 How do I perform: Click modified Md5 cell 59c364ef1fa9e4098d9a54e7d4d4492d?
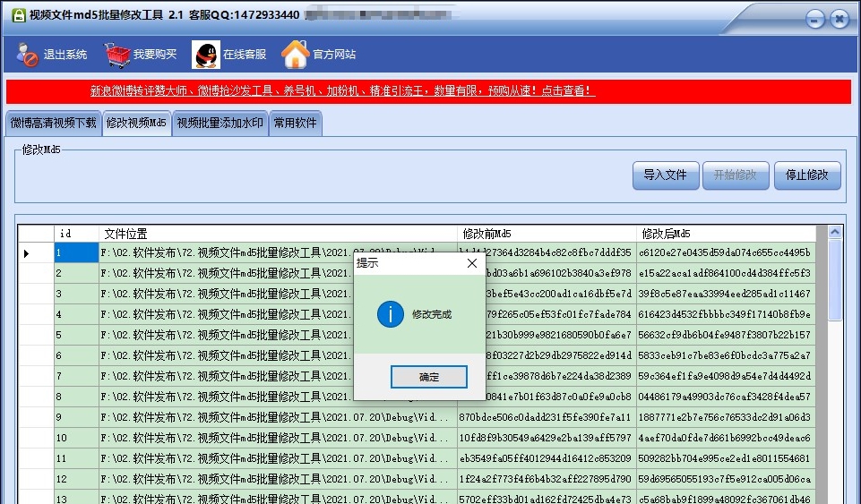coord(726,376)
